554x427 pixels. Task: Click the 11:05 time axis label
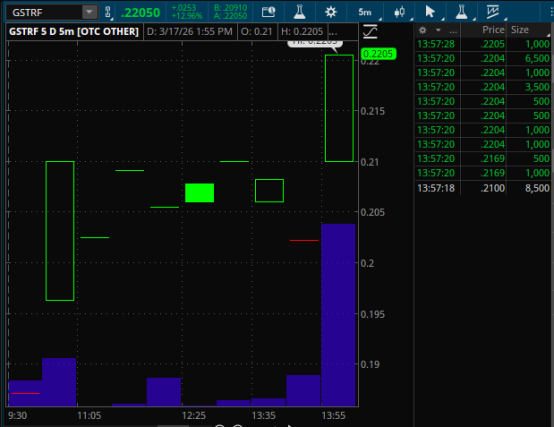click(x=89, y=416)
